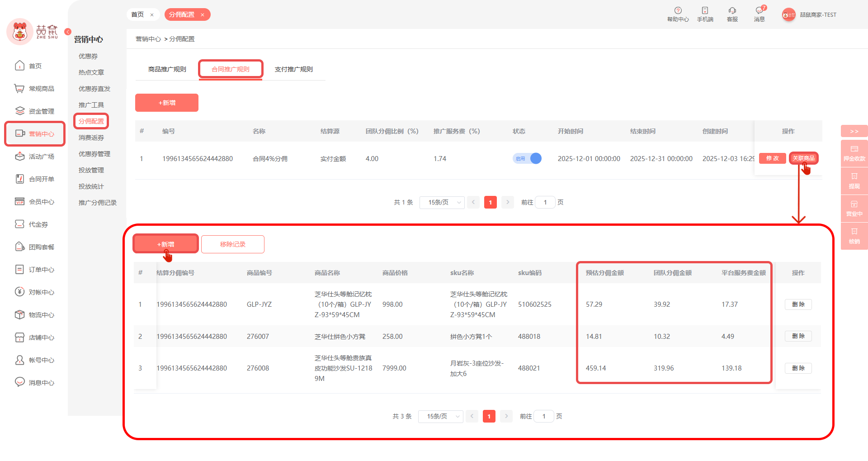The height and width of the screenshot is (461, 868).
Task: Collapse the sidebar with red arrow icon
Action: tap(68, 32)
